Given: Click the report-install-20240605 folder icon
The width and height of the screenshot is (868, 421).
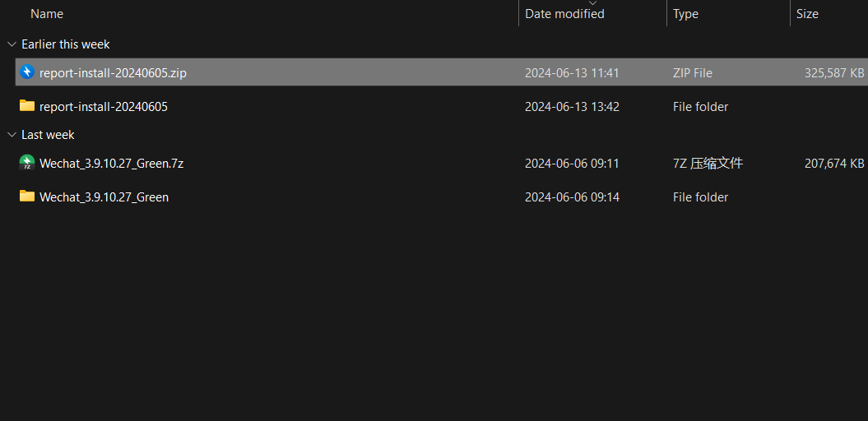Looking at the screenshot, I should [x=27, y=106].
